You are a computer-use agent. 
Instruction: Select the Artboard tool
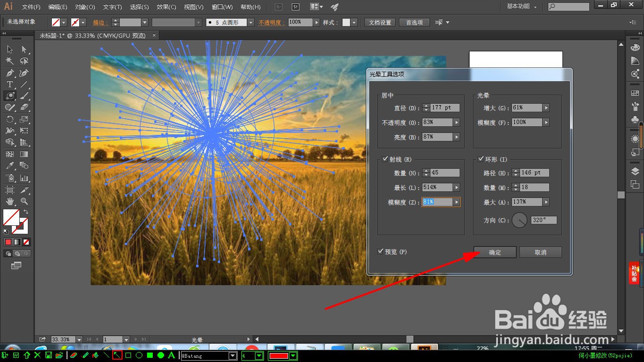(10, 189)
